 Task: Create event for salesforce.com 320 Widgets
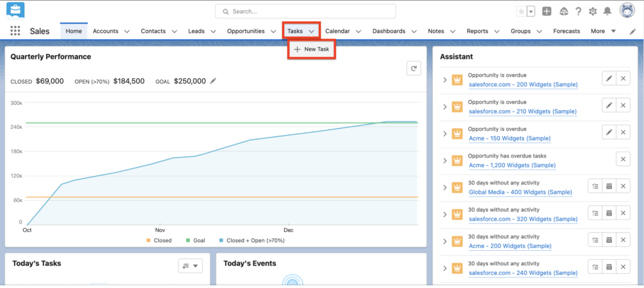click(x=609, y=213)
